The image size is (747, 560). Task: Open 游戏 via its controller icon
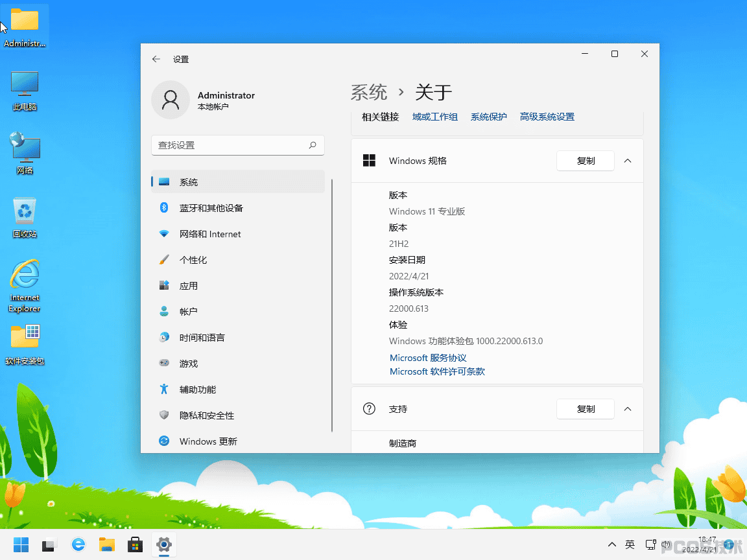point(164,363)
